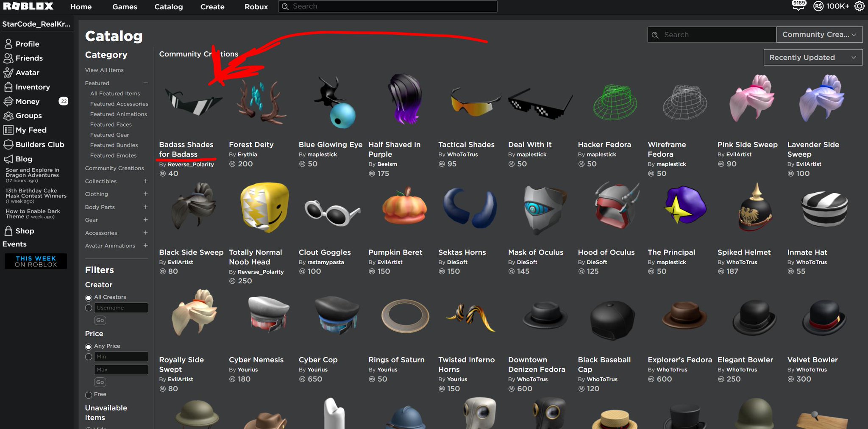This screenshot has width=868, height=429.
Task: Click the Money sidebar icon
Action: [x=8, y=101]
